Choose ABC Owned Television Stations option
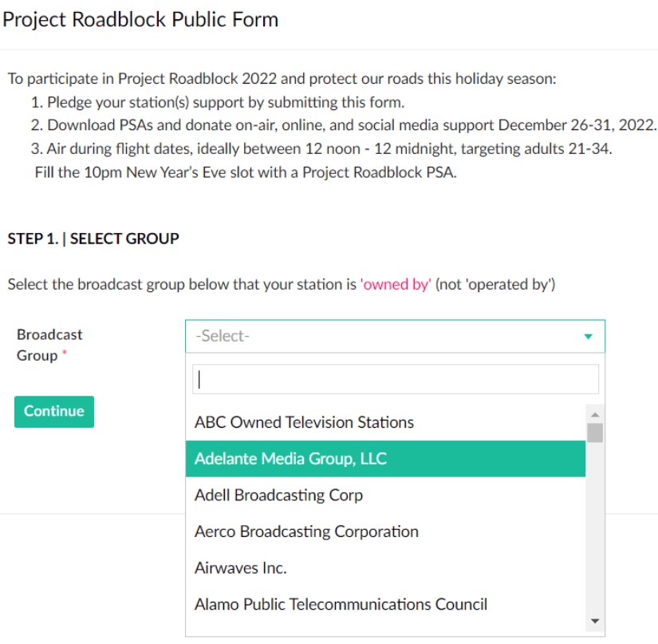 304,422
